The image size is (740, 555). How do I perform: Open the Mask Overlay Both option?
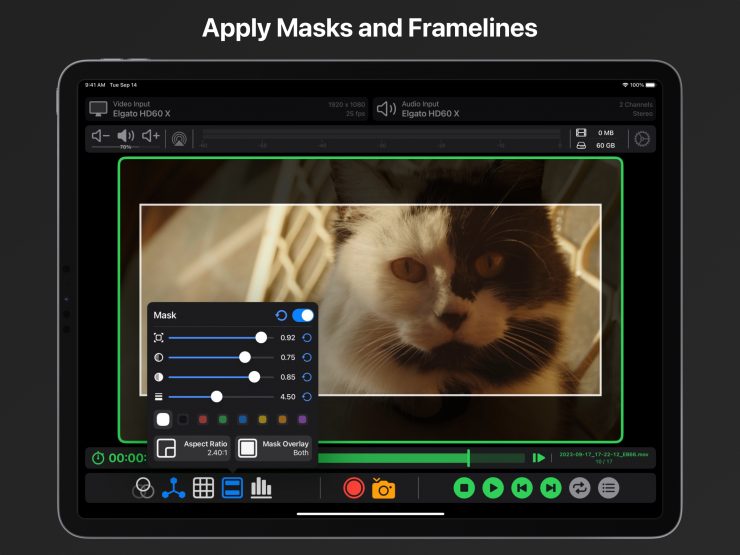(274, 447)
